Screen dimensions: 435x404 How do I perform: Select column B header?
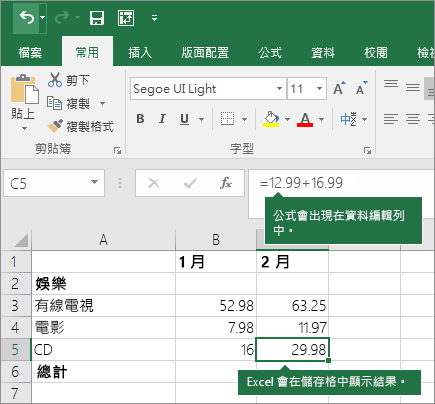click(216, 240)
